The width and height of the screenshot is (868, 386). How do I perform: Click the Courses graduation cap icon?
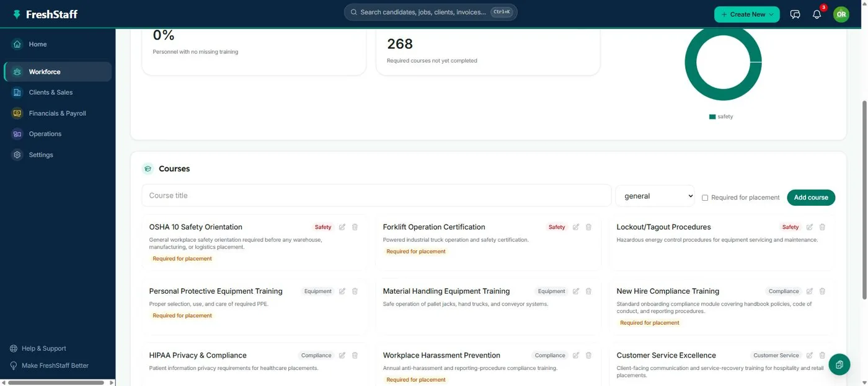[x=148, y=169]
